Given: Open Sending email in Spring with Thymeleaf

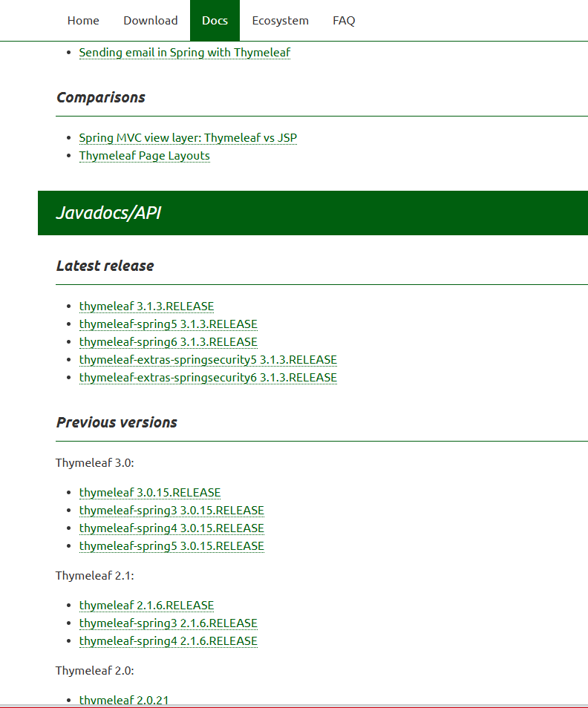Looking at the screenshot, I should [185, 53].
